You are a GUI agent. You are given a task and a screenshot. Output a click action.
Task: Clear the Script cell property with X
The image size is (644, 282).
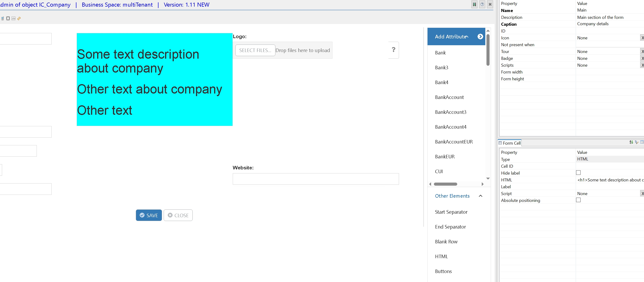coord(642,193)
